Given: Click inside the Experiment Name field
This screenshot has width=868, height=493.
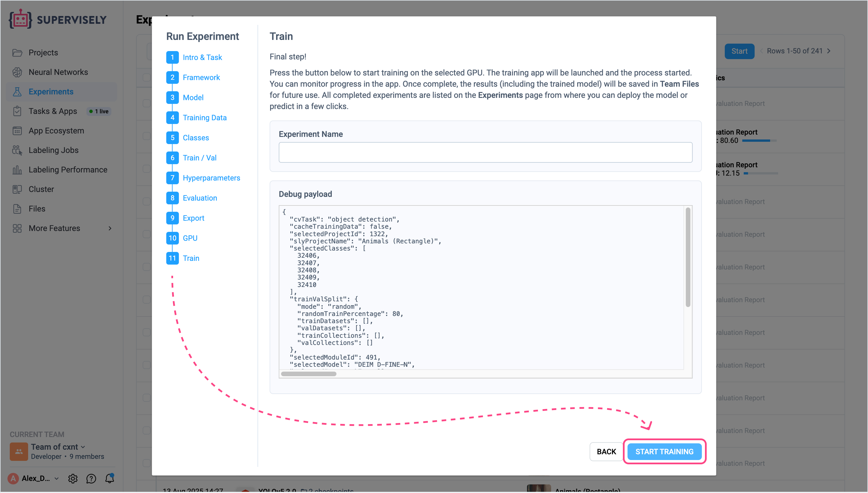Looking at the screenshot, I should pyautogui.click(x=485, y=152).
